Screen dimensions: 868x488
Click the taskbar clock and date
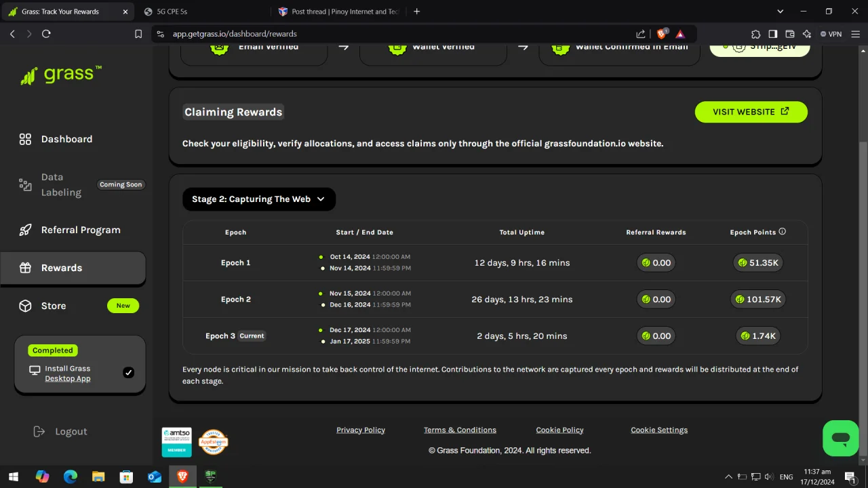pos(817,476)
